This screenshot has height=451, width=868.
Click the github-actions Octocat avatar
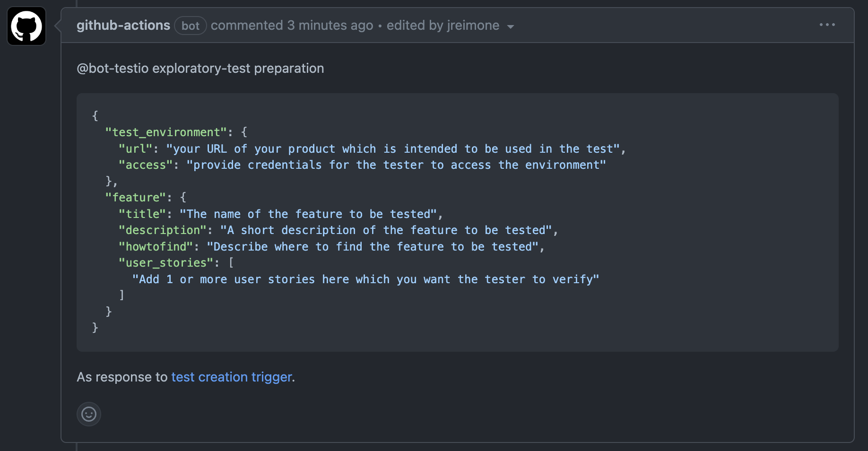pyautogui.click(x=26, y=26)
